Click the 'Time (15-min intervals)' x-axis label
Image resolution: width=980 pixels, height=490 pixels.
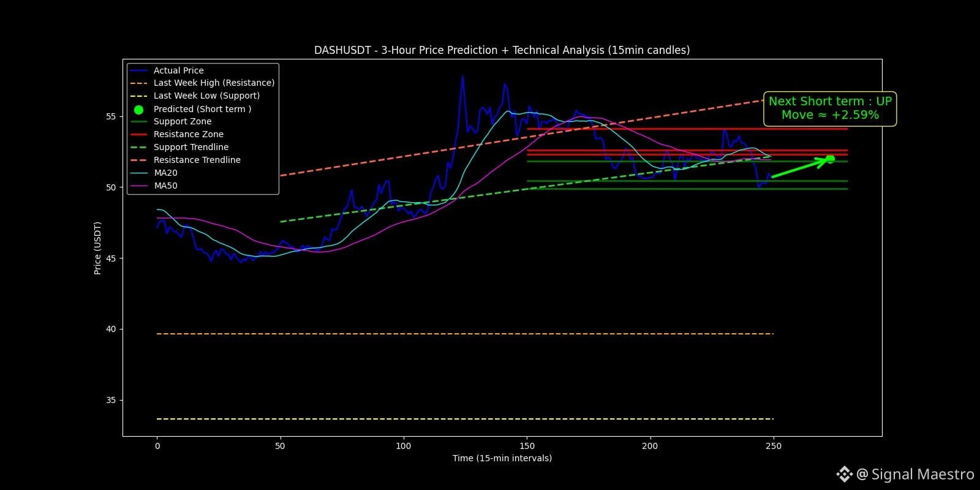pos(502,458)
